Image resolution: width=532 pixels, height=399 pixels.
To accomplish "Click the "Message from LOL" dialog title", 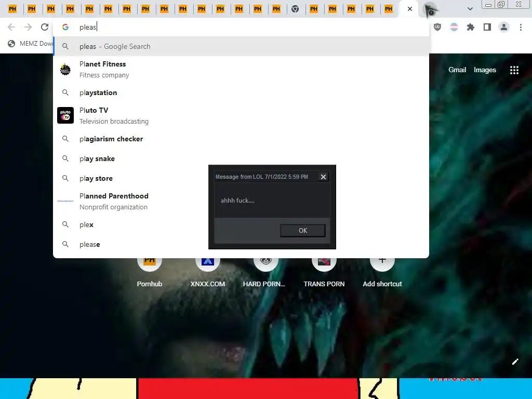I will tap(262, 177).
